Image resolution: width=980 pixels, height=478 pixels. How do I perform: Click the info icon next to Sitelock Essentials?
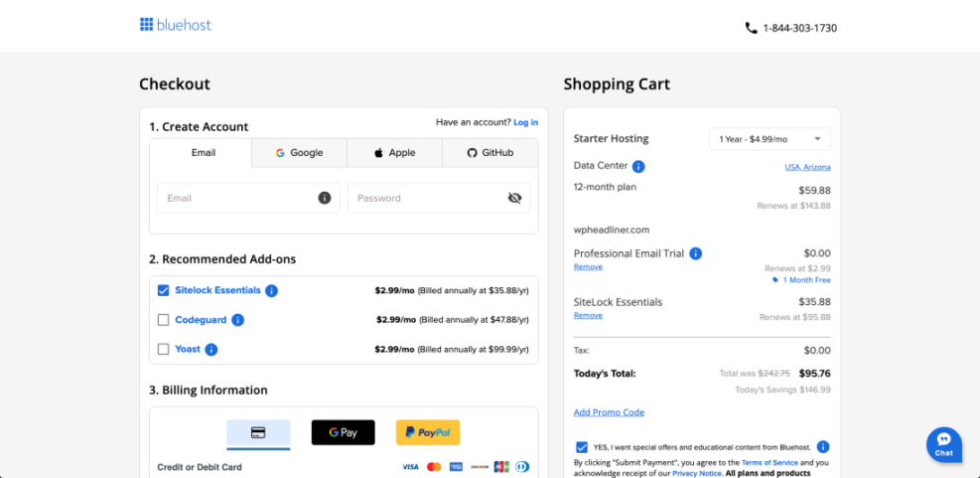[271, 291]
